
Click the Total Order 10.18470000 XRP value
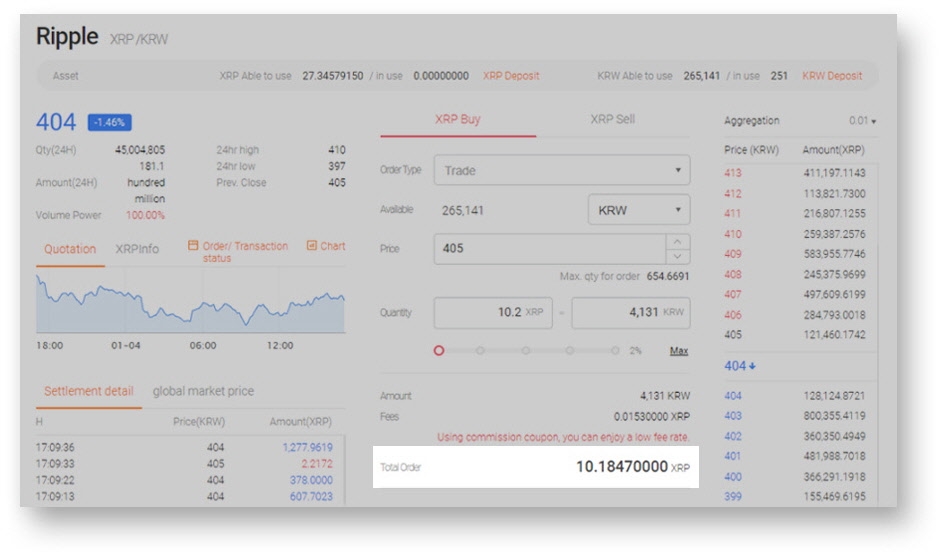[633, 467]
